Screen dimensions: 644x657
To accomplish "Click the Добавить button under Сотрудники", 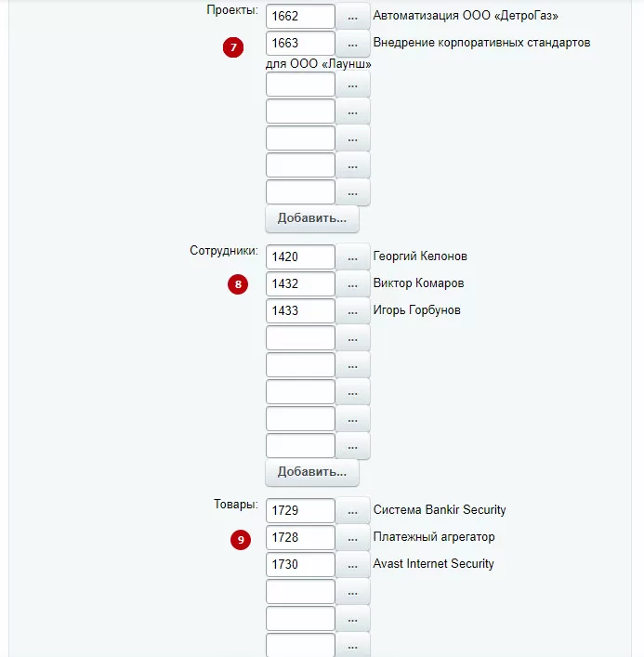I will tap(311, 472).
